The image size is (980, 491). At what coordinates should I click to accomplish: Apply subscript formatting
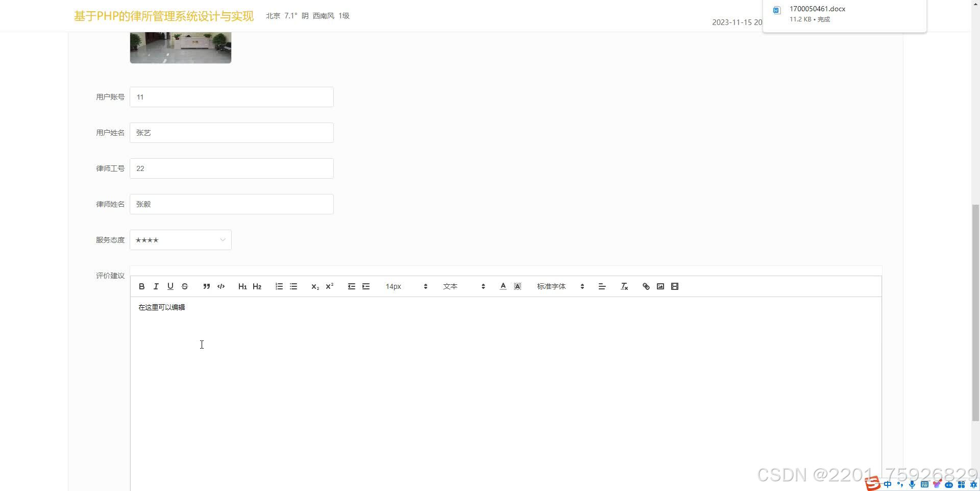(315, 286)
